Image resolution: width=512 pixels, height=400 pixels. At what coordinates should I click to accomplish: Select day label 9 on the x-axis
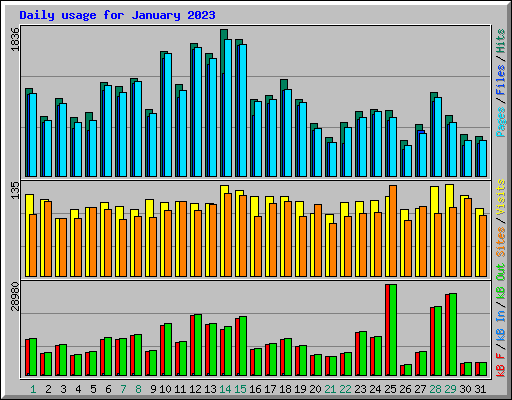(153, 389)
